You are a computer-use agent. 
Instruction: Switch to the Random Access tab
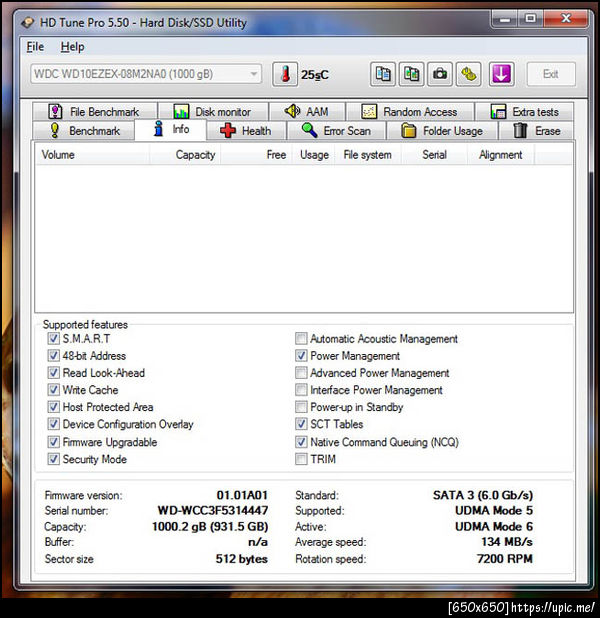(410, 112)
